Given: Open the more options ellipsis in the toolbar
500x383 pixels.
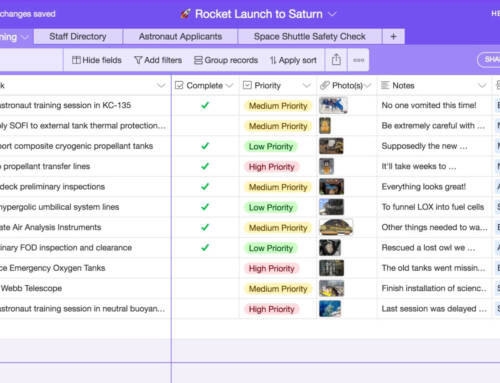Looking at the screenshot, I should click(x=358, y=60).
